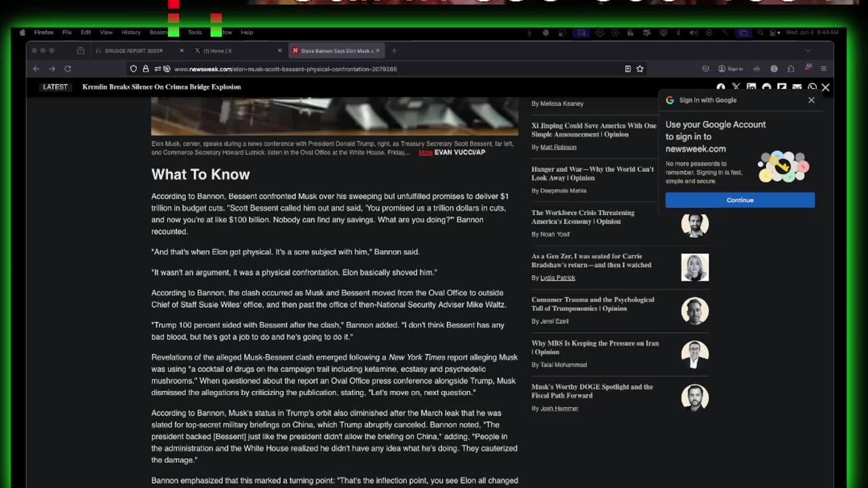Click author name Josh Hammer

point(559,408)
